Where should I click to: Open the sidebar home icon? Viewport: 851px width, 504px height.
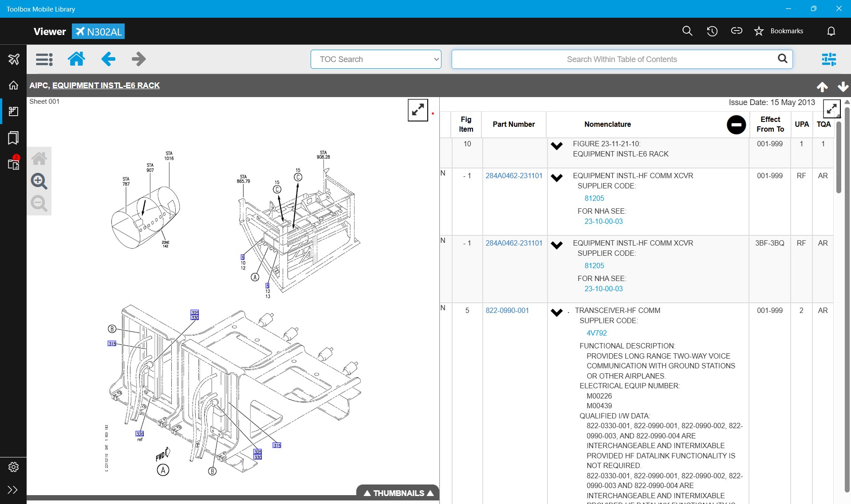(13, 85)
